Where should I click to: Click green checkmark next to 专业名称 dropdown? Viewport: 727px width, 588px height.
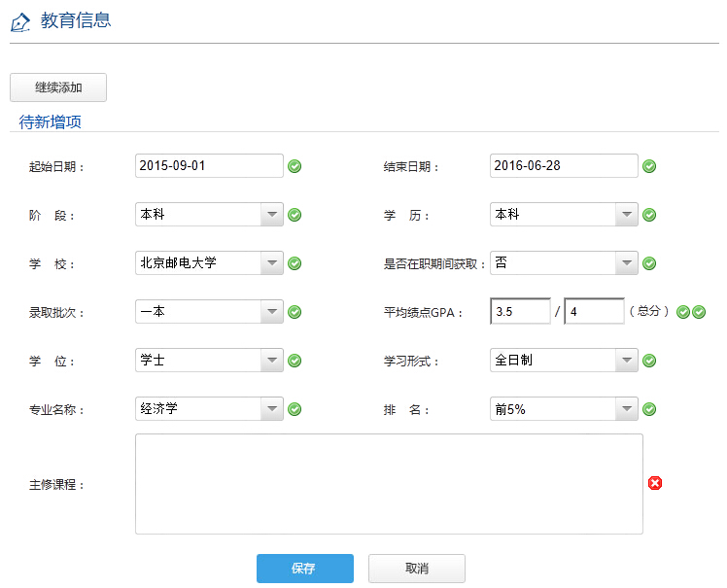coord(294,409)
